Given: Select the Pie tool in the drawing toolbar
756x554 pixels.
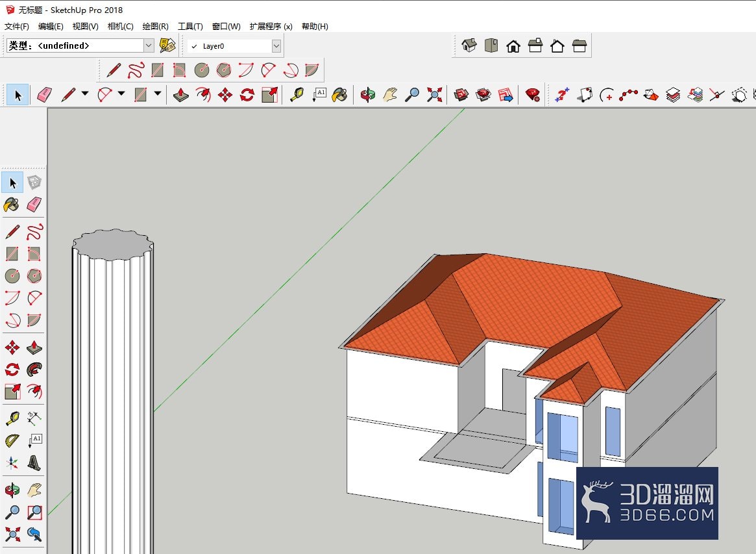Looking at the screenshot, I should (x=312, y=70).
